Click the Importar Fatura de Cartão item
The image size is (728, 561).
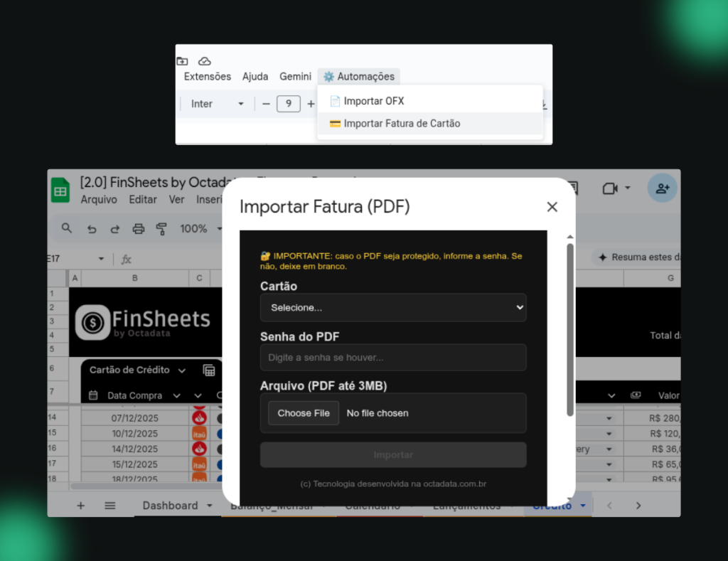(402, 123)
